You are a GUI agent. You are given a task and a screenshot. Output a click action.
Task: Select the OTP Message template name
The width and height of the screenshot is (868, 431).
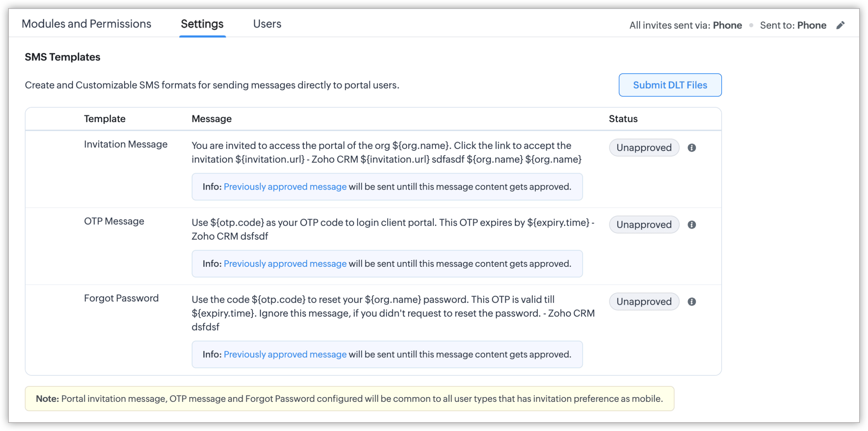(114, 222)
